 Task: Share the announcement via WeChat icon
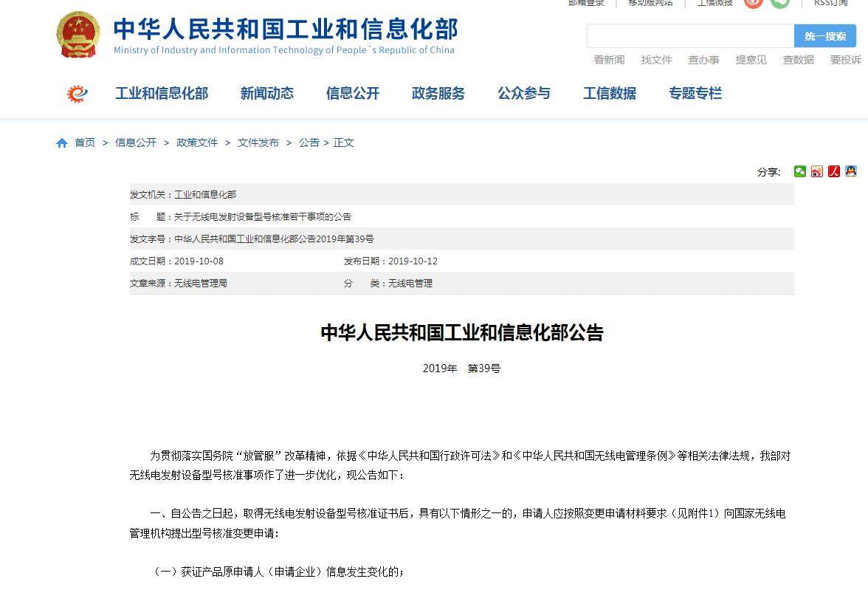800,171
